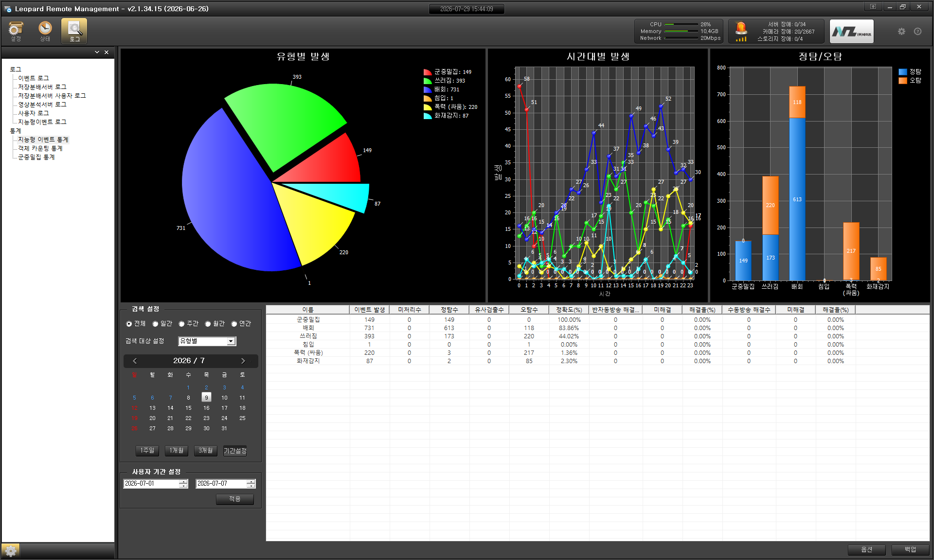Screen dimensions: 934x560
Task: Click the 1개월 button
Action: tap(176, 451)
